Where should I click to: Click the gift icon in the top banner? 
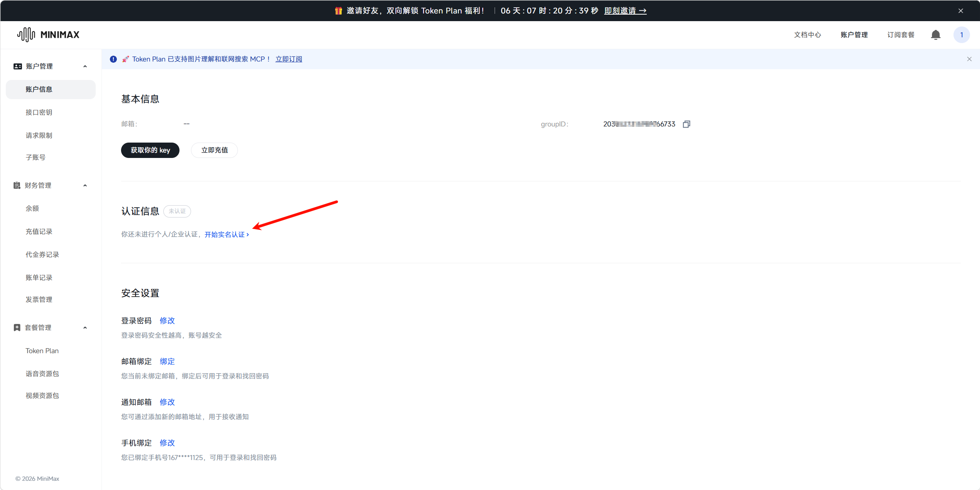tap(338, 11)
